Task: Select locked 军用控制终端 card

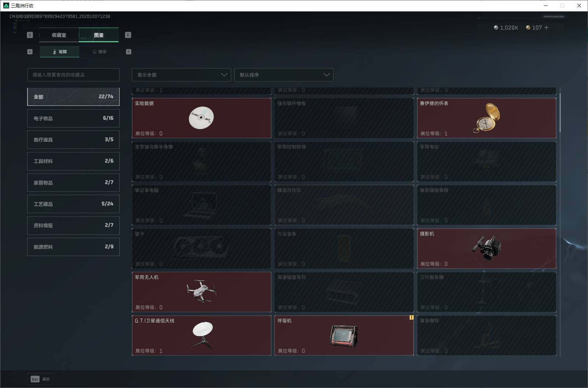Action: click(x=344, y=161)
